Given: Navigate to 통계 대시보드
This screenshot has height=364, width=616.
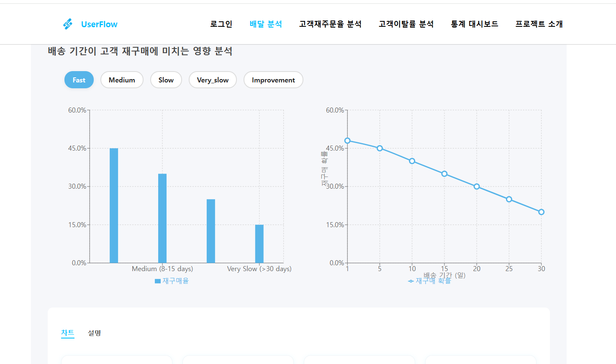Looking at the screenshot, I should [x=474, y=24].
